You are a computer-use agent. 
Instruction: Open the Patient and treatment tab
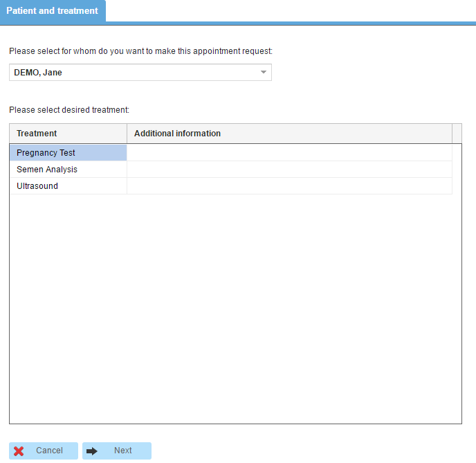tap(53, 11)
